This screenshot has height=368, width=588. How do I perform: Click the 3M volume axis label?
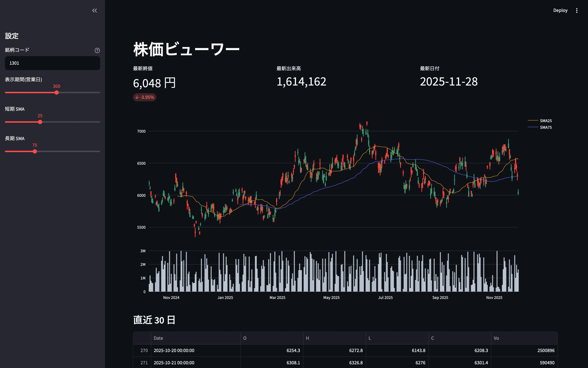(143, 251)
